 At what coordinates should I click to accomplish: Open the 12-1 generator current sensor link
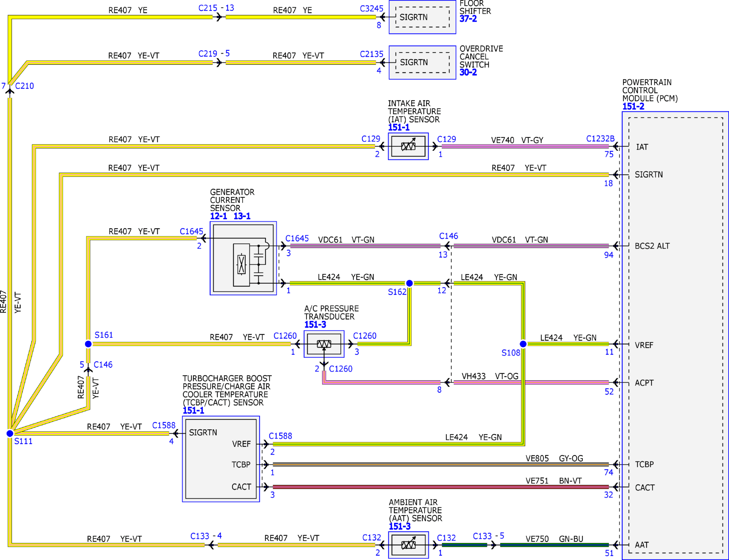tap(218, 216)
